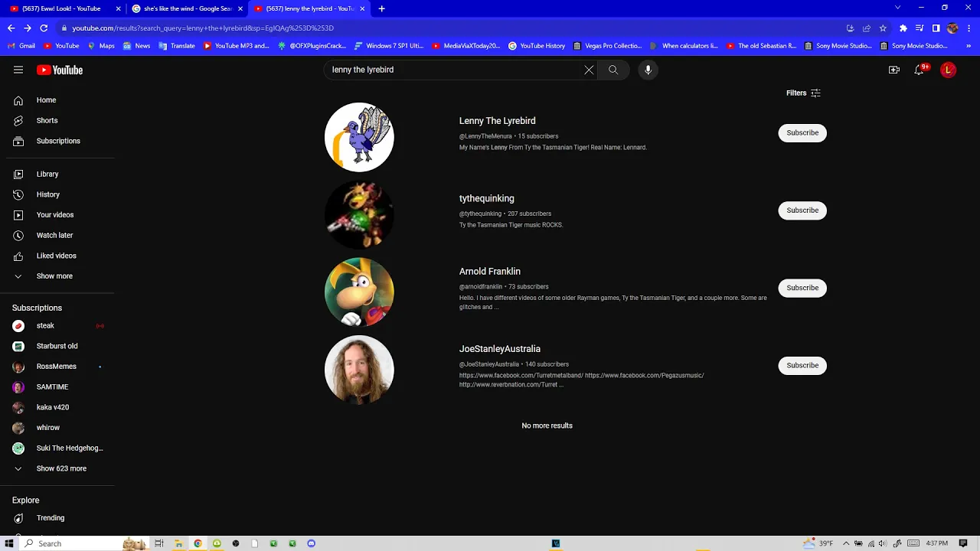This screenshot has height=551, width=980.
Task: Click the JoeStanleyAustralia channel title
Action: (x=500, y=349)
